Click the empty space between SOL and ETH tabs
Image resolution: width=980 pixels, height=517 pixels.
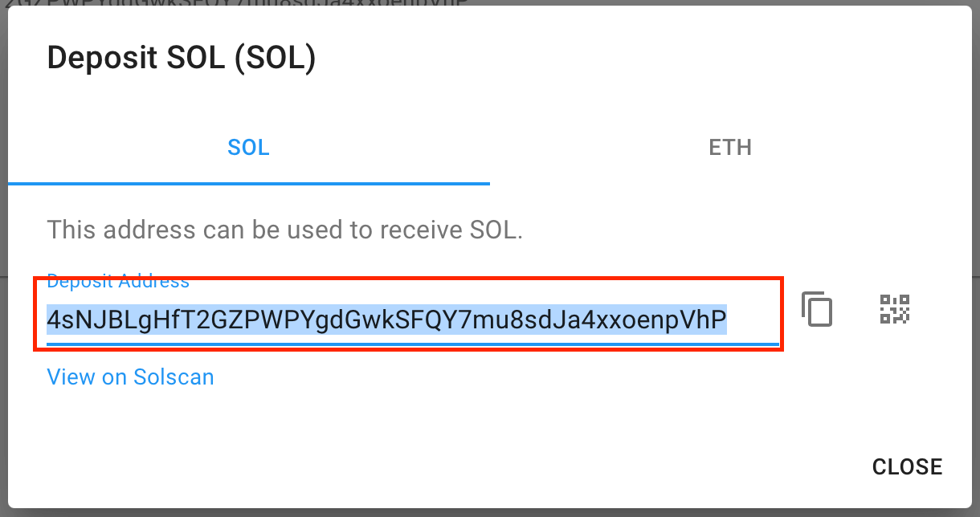pos(490,148)
